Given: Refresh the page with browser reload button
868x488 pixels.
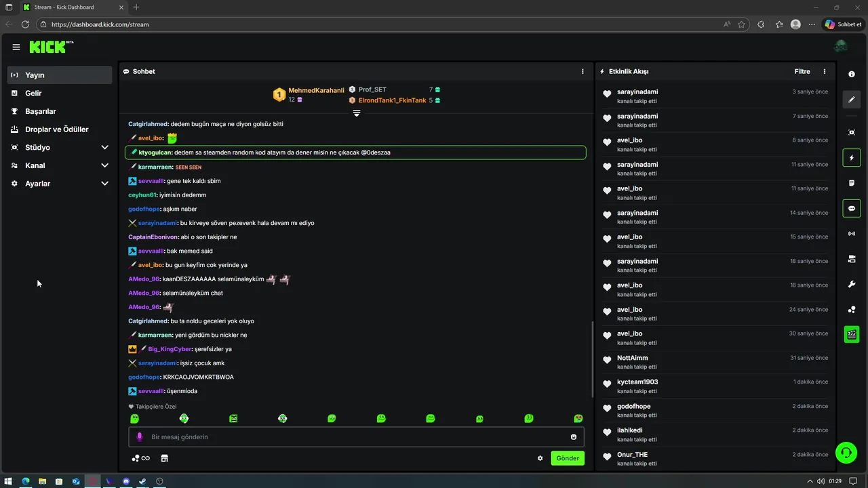Looking at the screenshot, I should point(25,24).
